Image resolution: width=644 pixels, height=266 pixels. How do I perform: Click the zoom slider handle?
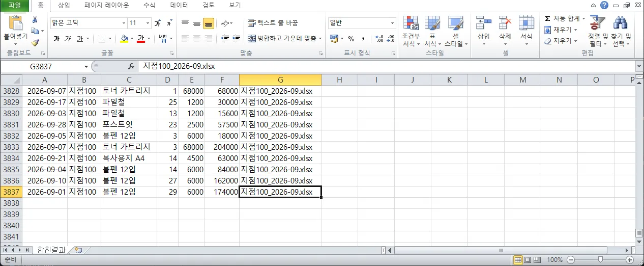coord(601,260)
